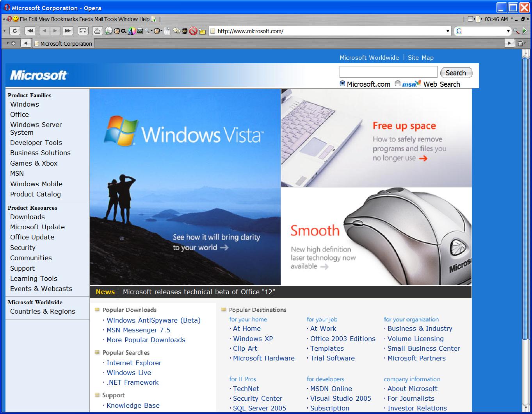Click the bookmark star page icon after Help
Viewport: 532px width, 414px height.
[153, 19]
